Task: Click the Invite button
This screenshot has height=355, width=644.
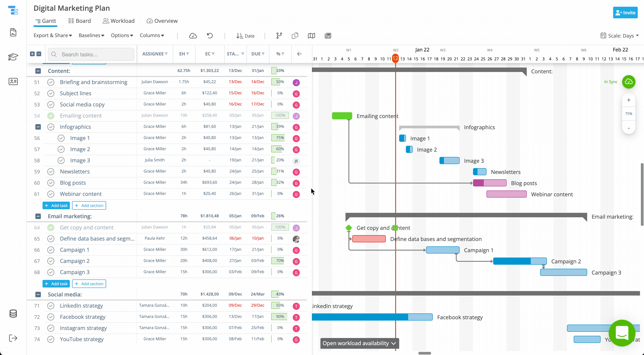Action: pos(625,13)
